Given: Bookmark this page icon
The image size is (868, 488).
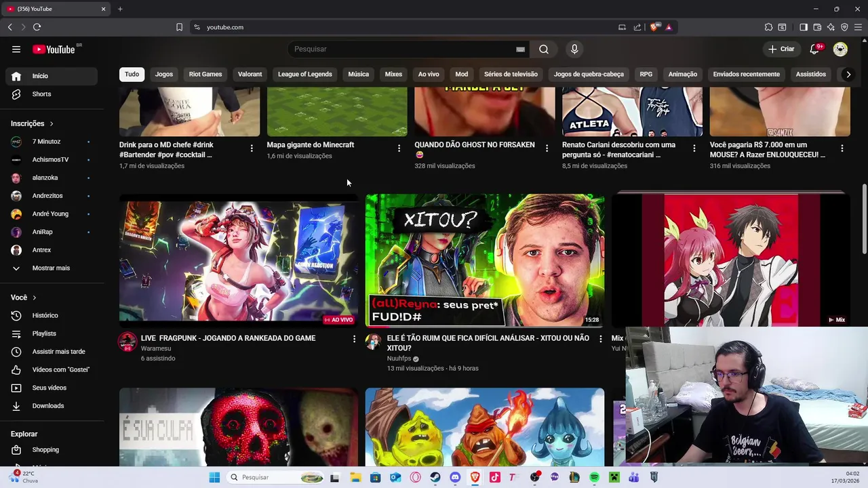Looking at the screenshot, I should click(179, 27).
